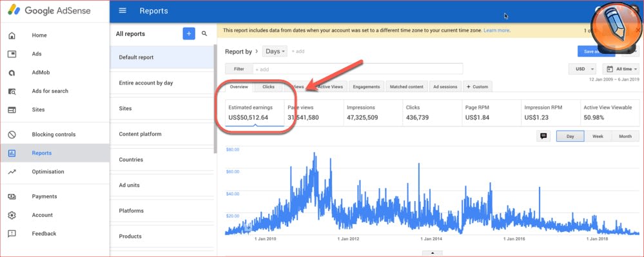Click the Reports chart icon
The height and width of the screenshot is (257, 644).
12,153
